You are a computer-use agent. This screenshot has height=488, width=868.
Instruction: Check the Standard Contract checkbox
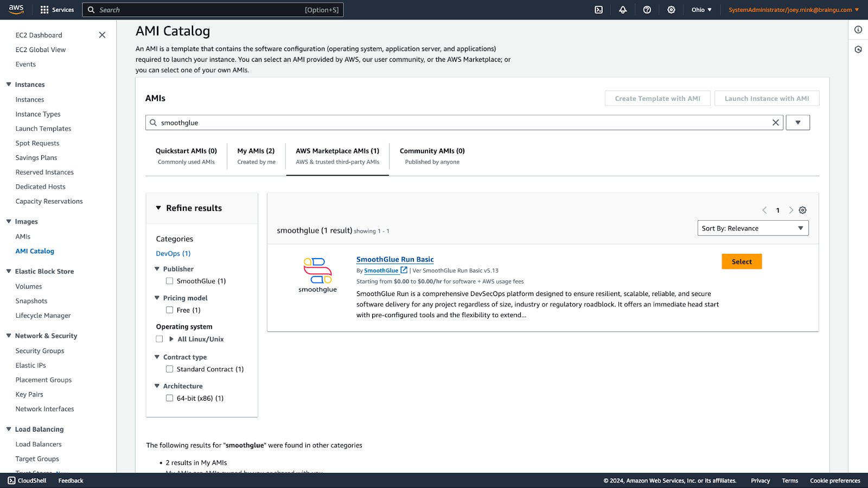click(x=169, y=369)
